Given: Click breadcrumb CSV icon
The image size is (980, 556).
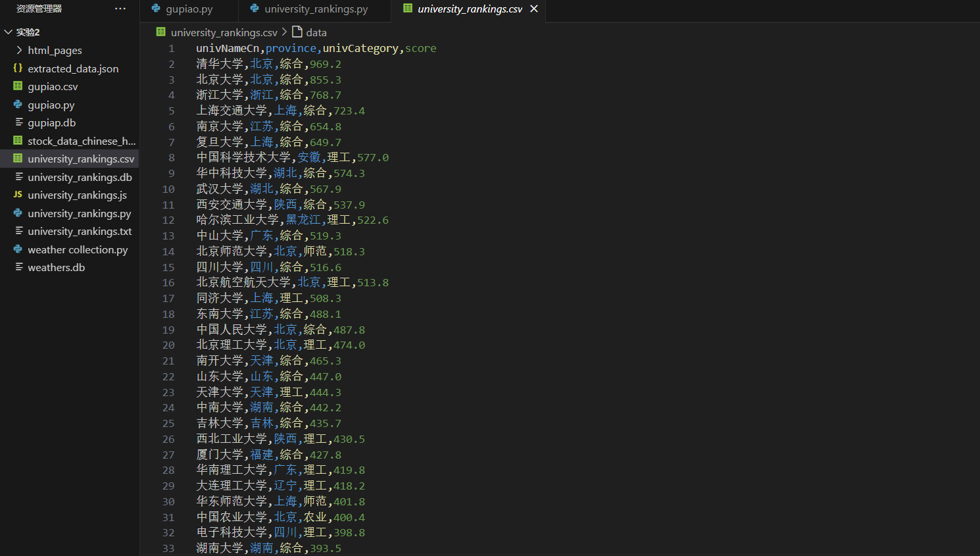Looking at the screenshot, I should click(x=161, y=32).
